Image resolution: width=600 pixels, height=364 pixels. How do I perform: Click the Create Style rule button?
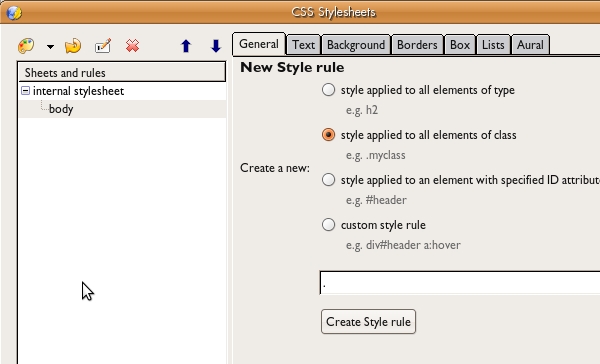tap(368, 322)
